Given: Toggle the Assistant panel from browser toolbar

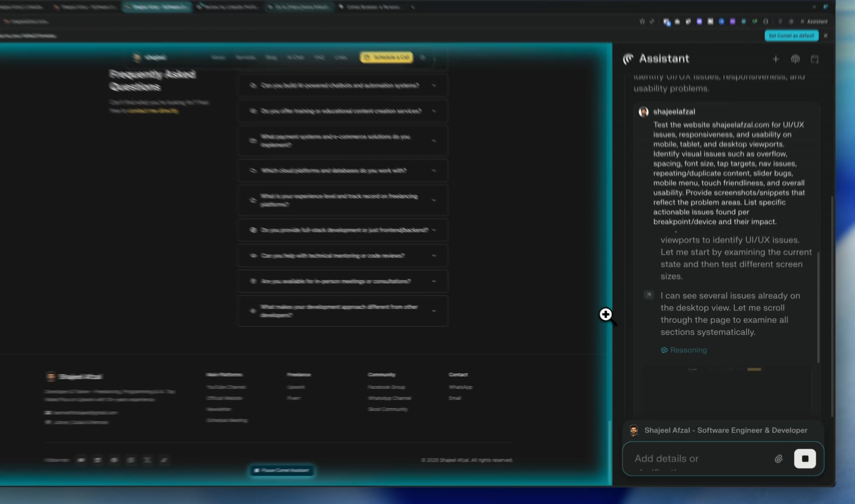Looking at the screenshot, I should click(x=814, y=21).
